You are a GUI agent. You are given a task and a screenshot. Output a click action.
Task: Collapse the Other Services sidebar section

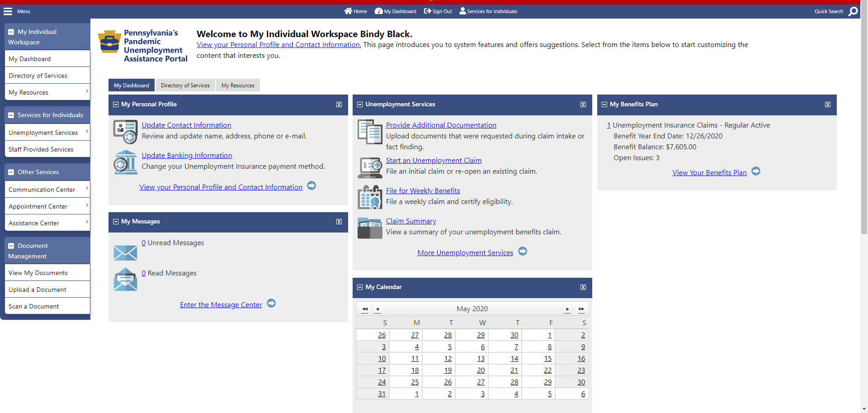click(11, 172)
